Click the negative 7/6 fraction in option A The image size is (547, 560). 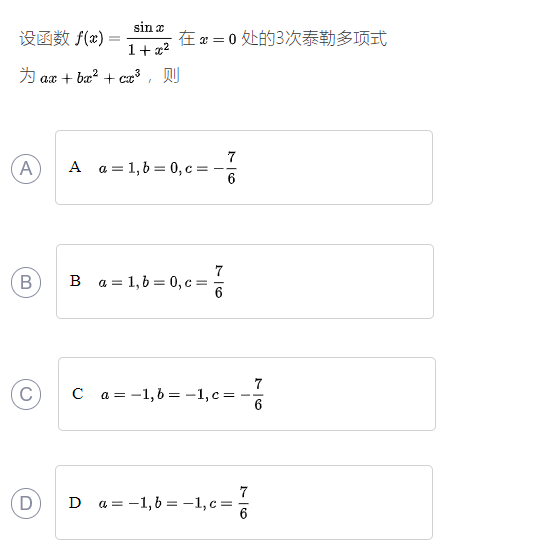tap(225, 168)
